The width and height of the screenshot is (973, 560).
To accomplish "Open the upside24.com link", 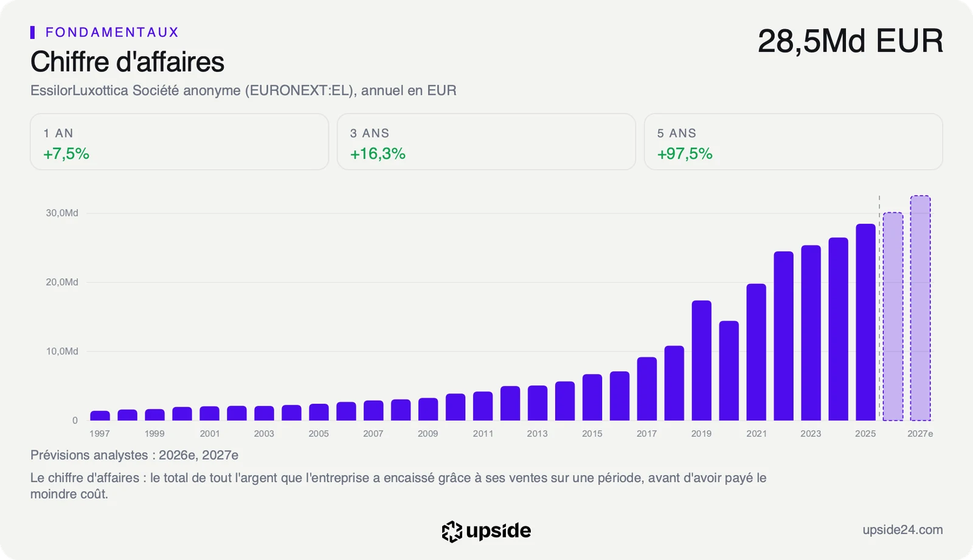I will tap(902, 530).
